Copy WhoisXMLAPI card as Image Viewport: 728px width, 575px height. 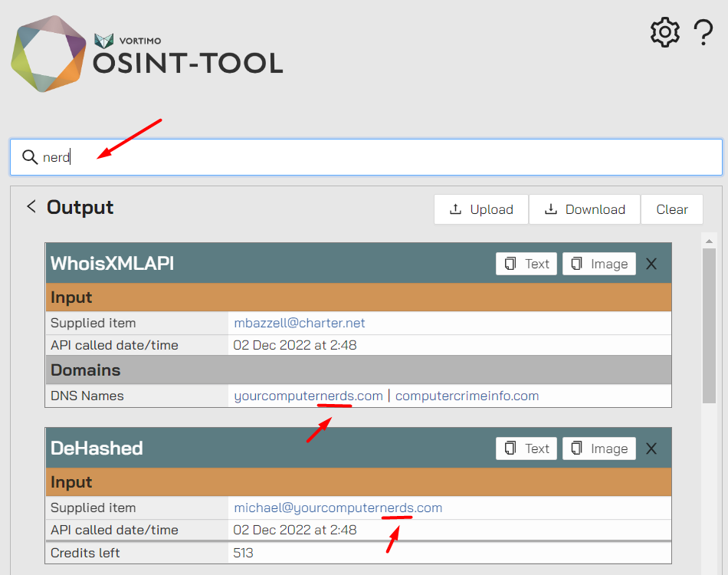599,264
